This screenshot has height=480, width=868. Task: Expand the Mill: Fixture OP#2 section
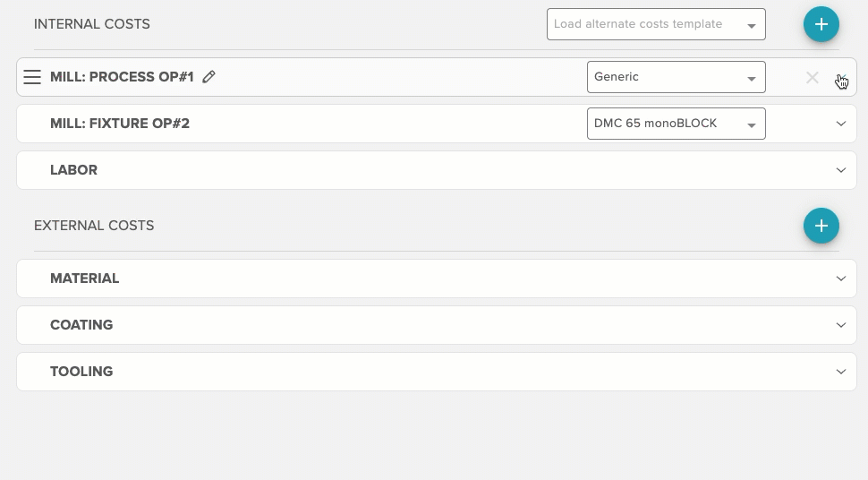pyautogui.click(x=840, y=124)
